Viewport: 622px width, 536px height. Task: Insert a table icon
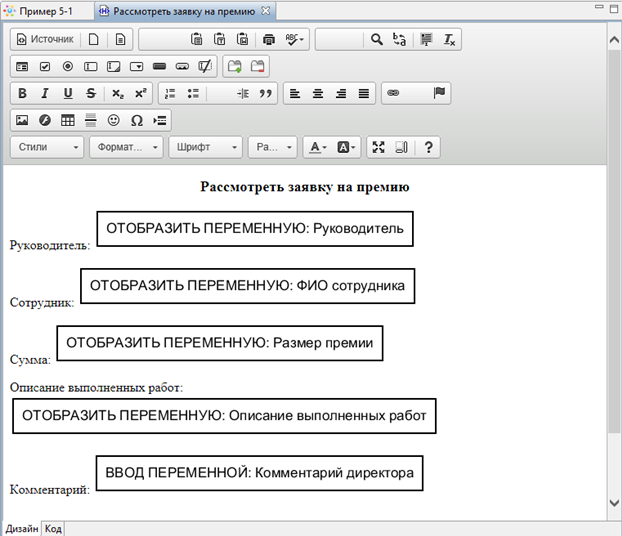coord(68,120)
